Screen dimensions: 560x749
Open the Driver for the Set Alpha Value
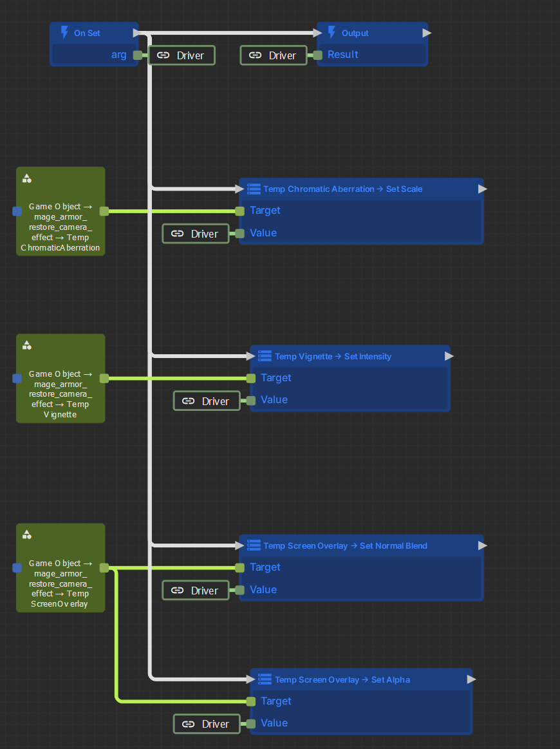207,724
